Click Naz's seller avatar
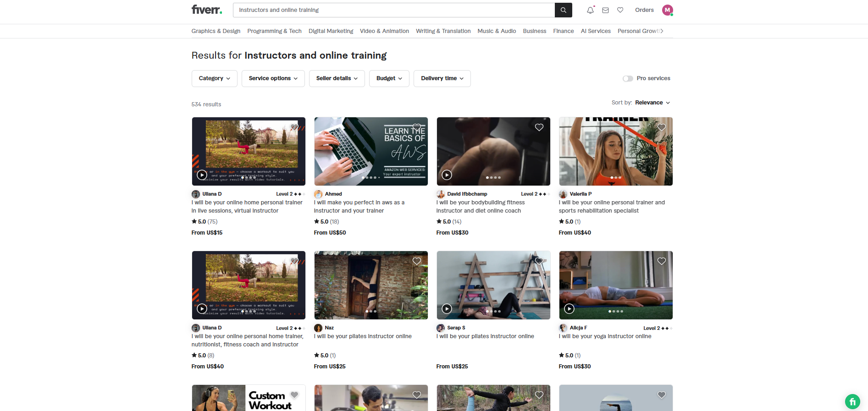Image resolution: width=868 pixels, height=411 pixels. [x=318, y=328]
